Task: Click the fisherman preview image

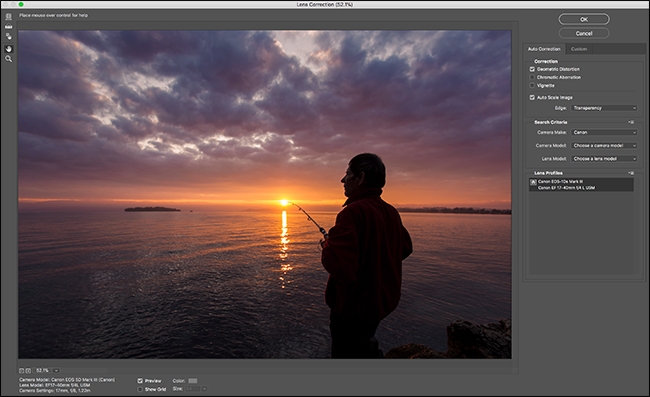Action: (264, 194)
